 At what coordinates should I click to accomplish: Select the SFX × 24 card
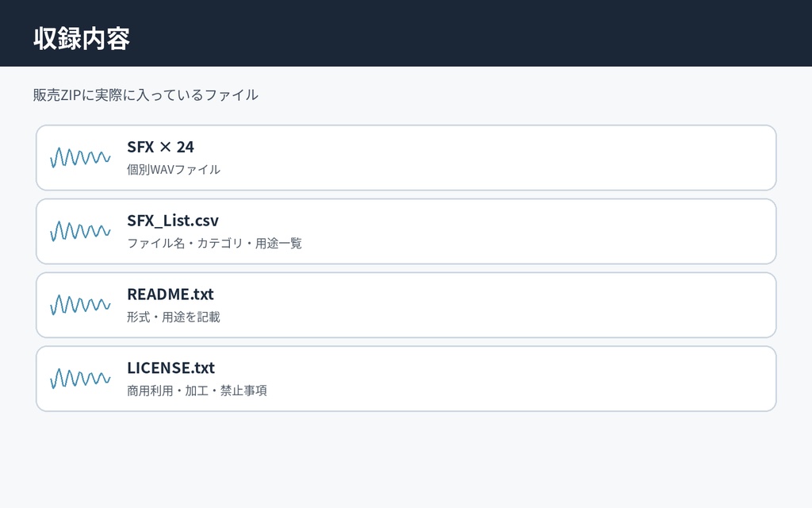(x=406, y=158)
